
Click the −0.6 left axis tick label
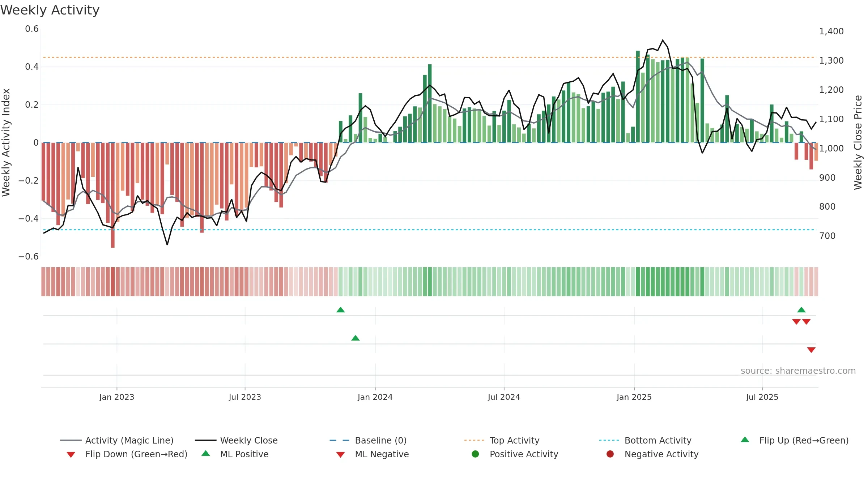click(x=29, y=257)
